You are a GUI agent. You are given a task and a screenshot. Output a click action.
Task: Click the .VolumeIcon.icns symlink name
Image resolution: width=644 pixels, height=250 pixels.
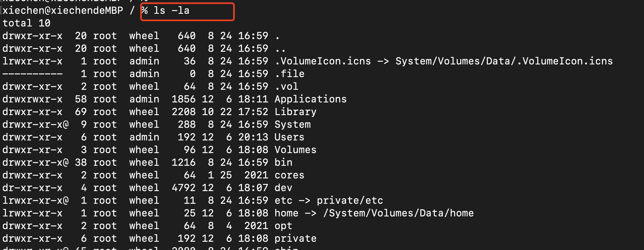click(323, 61)
